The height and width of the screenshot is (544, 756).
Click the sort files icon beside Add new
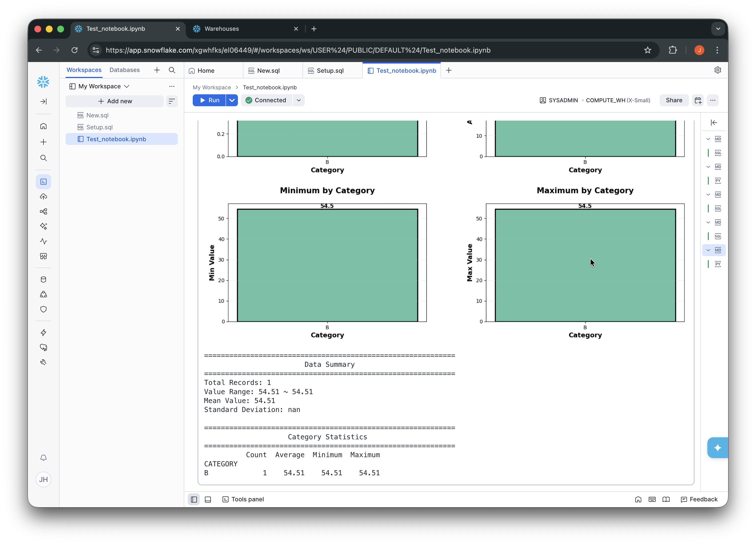coord(172,101)
